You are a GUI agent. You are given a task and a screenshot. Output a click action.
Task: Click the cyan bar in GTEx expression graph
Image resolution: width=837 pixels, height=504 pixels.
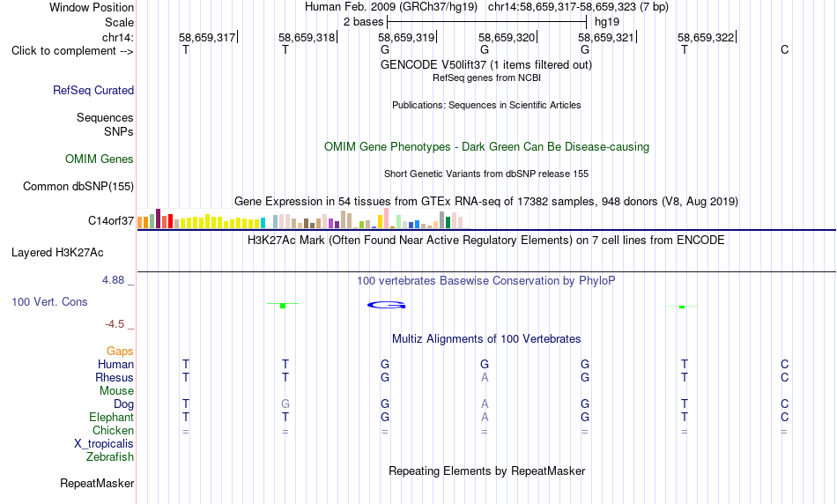tap(263, 223)
